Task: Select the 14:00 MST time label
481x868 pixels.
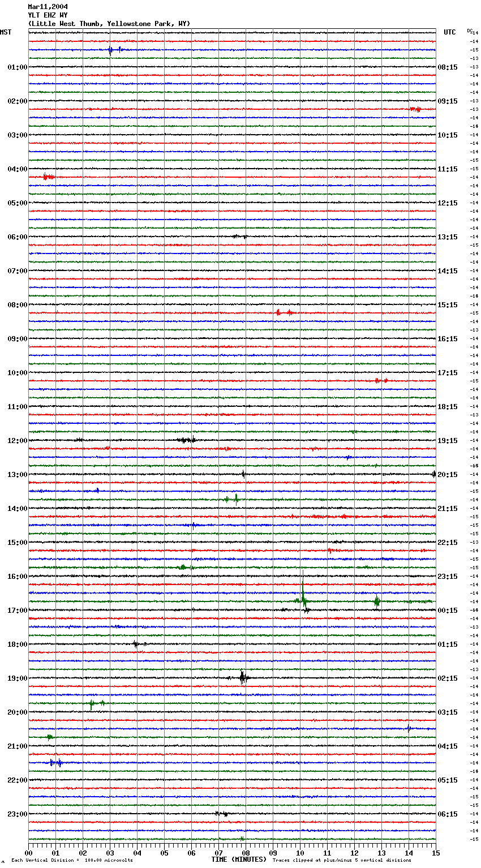Action: [17, 509]
